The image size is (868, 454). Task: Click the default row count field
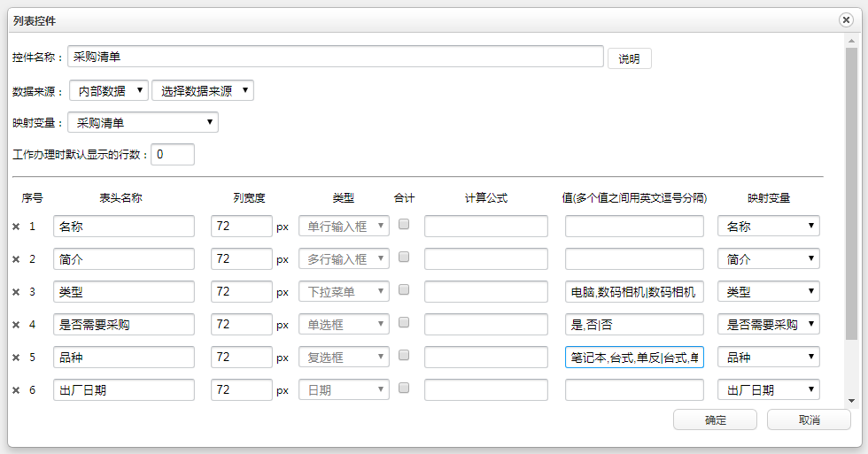(x=173, y=155)
